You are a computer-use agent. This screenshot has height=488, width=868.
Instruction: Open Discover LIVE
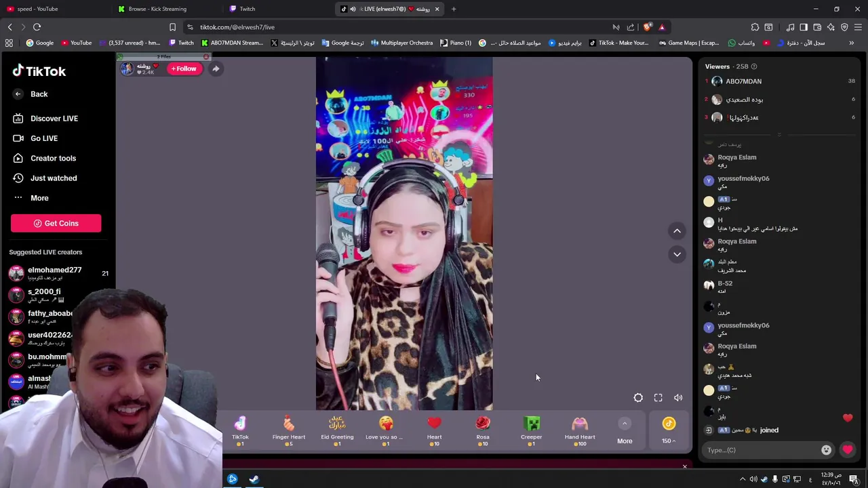(x=45, y=119)
